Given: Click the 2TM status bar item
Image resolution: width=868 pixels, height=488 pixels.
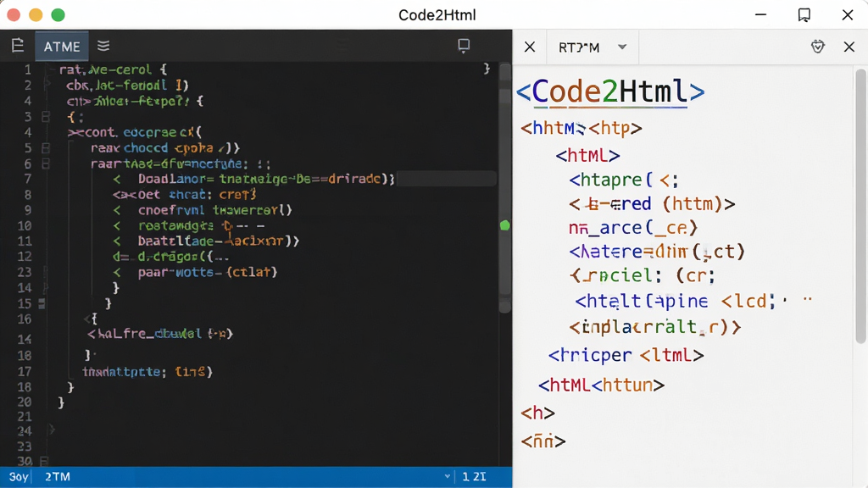Looking at the screenshot, I should pos(58,476).
